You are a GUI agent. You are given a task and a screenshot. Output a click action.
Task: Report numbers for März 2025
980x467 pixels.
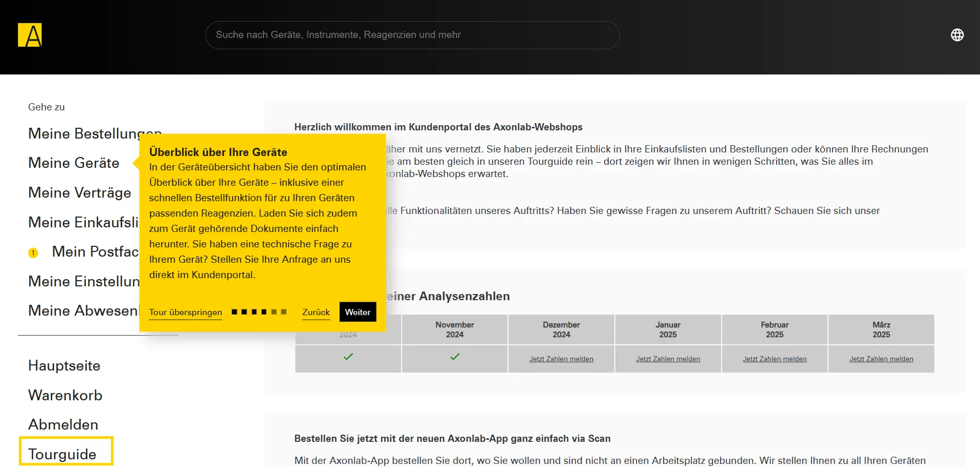[881, 359]
